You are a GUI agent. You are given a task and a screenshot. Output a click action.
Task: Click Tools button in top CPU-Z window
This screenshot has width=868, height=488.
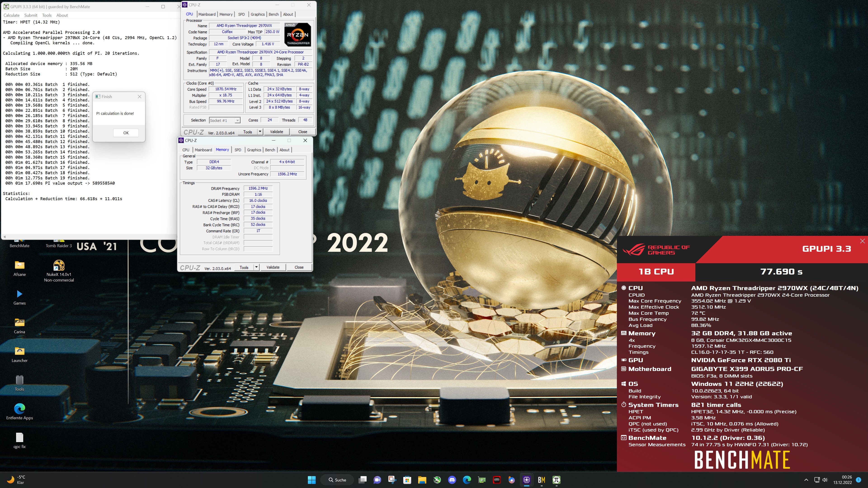[x=247, y=132]
